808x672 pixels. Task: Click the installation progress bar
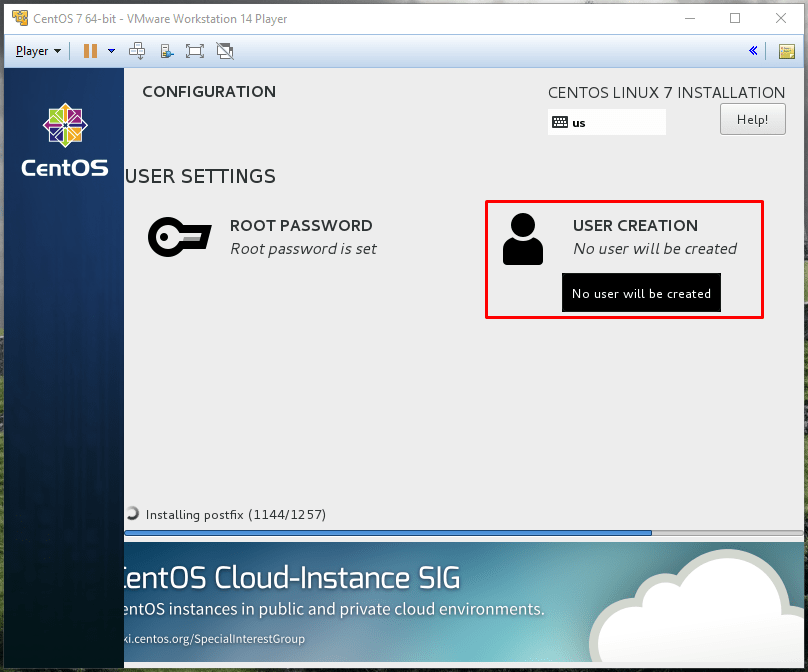tap(464, 533)
